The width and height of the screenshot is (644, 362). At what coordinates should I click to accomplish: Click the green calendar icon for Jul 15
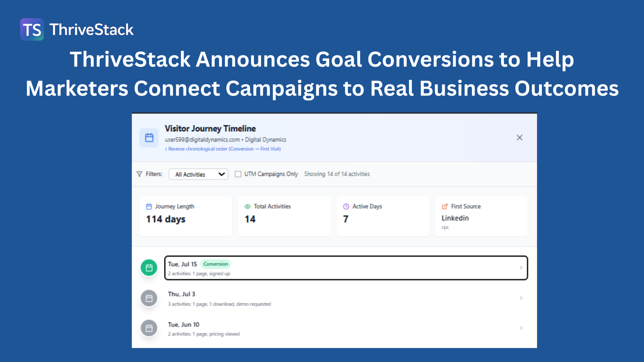(149, 268)
